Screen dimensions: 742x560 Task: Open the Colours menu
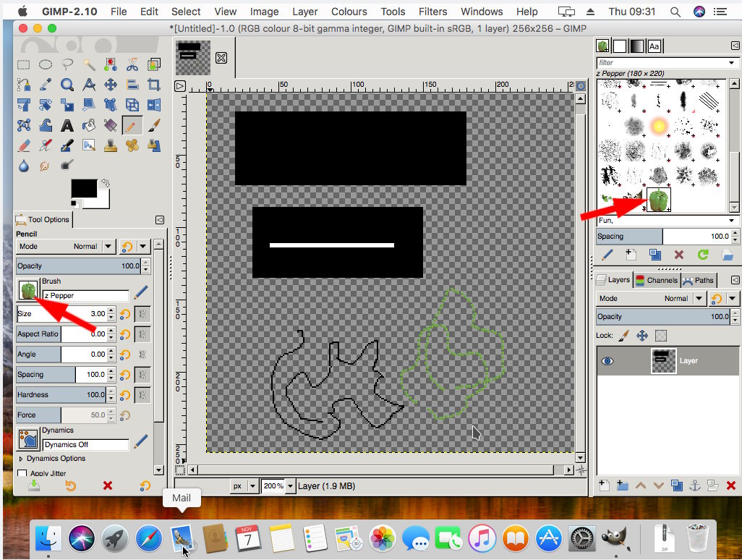coord(349,12)
